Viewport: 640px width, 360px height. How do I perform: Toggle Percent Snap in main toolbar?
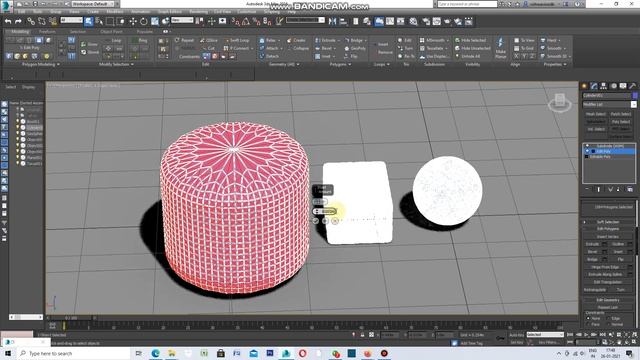tap(257, 21)
